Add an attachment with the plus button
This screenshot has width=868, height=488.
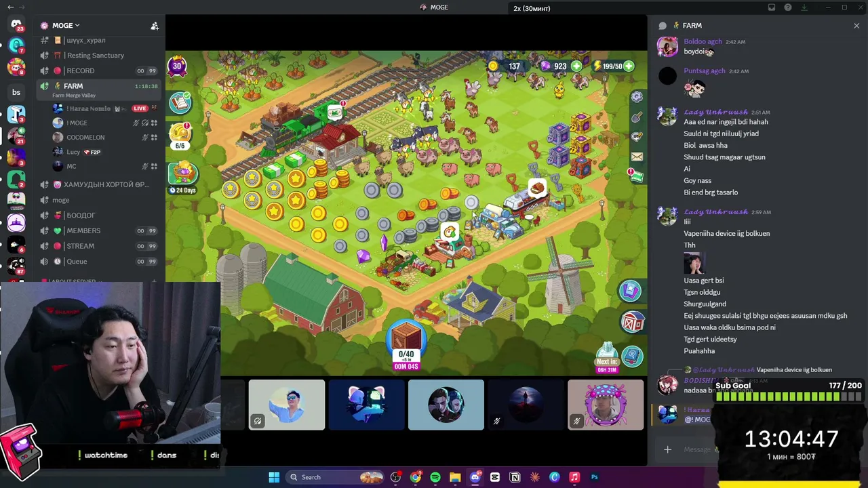(667, 449)
